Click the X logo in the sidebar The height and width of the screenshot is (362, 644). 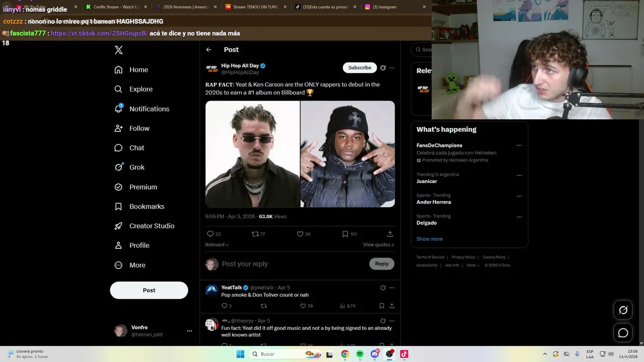coord(119,50)
